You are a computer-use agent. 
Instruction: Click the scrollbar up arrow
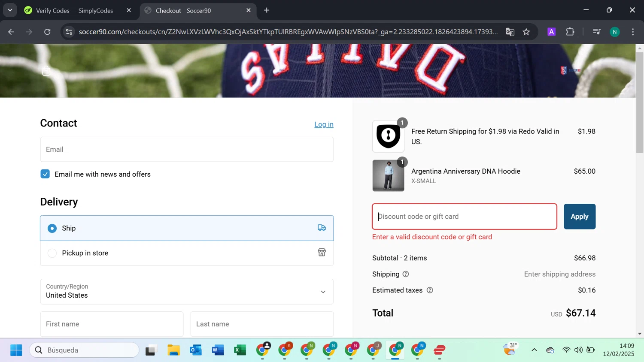point(640,48)
